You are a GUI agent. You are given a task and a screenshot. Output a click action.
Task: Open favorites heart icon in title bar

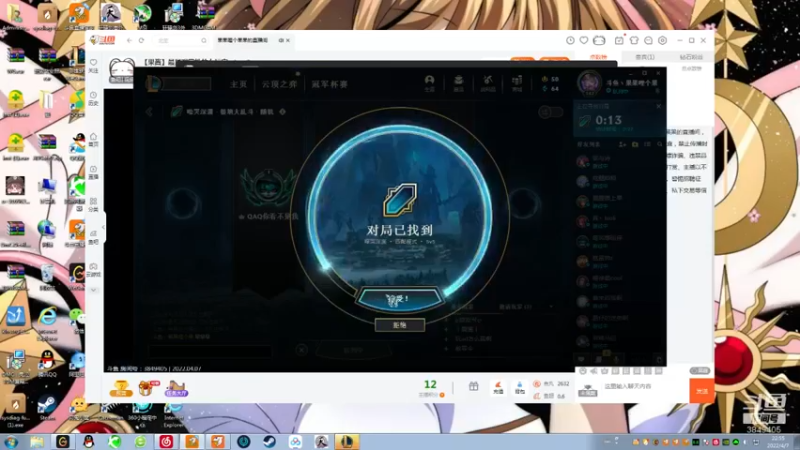point(584,40)
